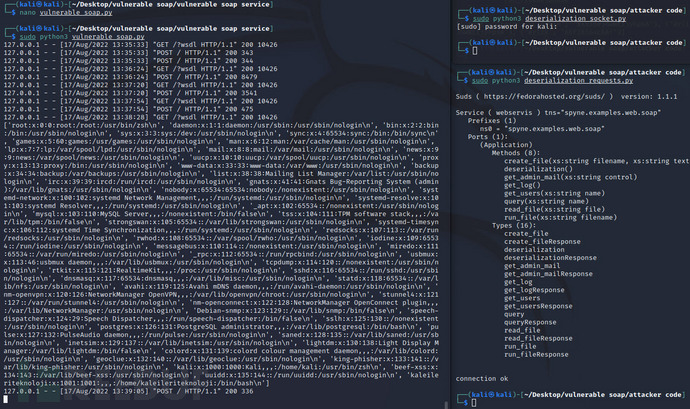Click the get_admin_mail(xs:string control) method
Image resolution: width=690 pixels, height=409 pixels.
point(570,177)
